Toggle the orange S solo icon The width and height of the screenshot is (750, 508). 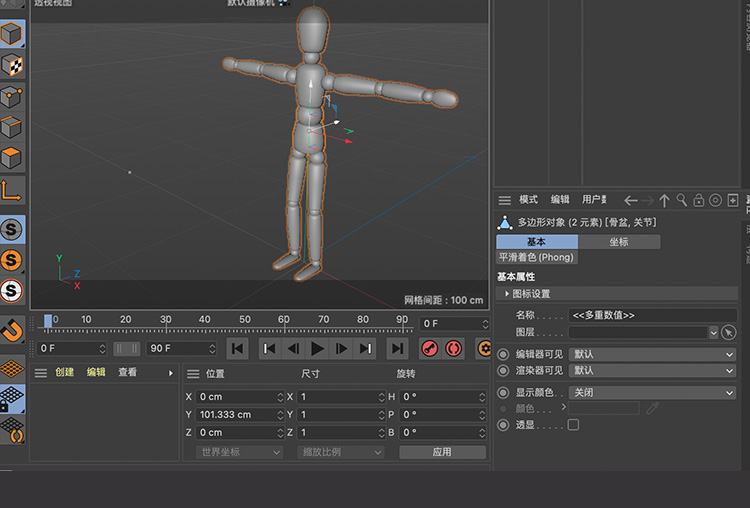pyautogui.click(x=12, y=260)
